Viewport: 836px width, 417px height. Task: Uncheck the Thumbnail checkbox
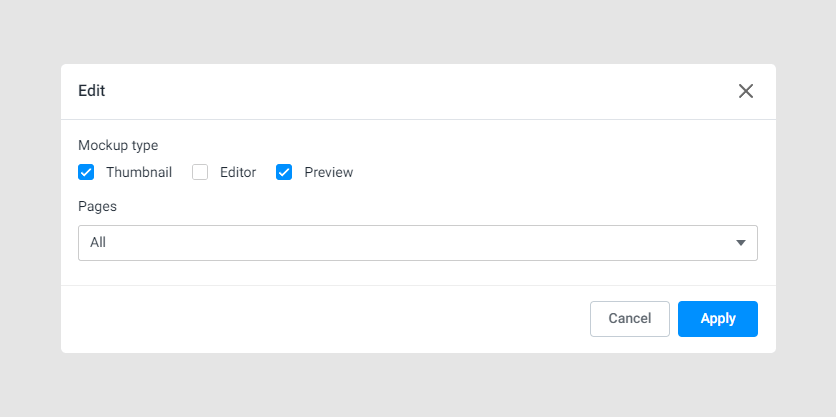tap(86, 172)
